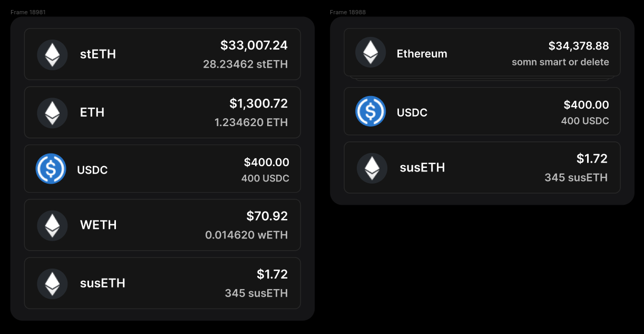Click the Ethereum group icon in Frame 18988
This screenshot has height=334, width=644.
coord(370,52)
